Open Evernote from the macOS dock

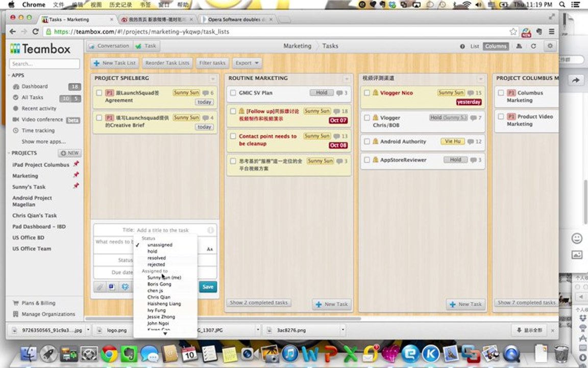[x=129, y=354]
